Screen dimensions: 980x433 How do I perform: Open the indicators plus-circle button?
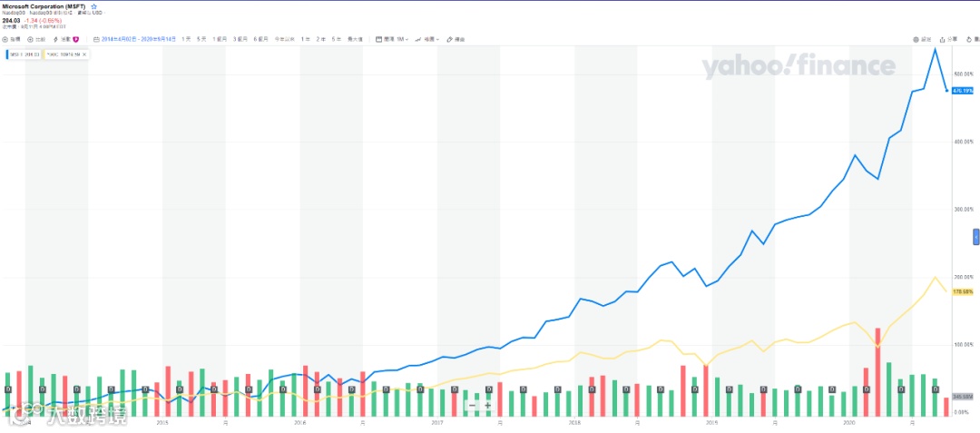click(11, 39)
